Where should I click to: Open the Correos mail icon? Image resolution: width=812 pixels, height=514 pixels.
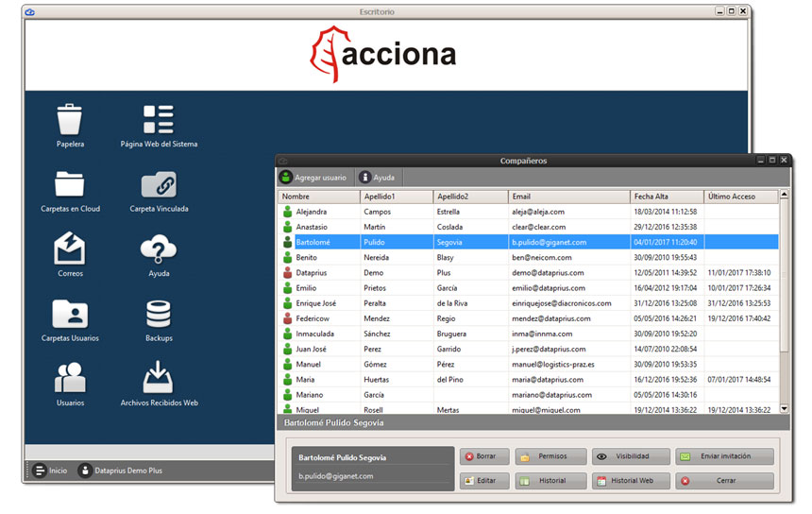click(x=69, y=248)
